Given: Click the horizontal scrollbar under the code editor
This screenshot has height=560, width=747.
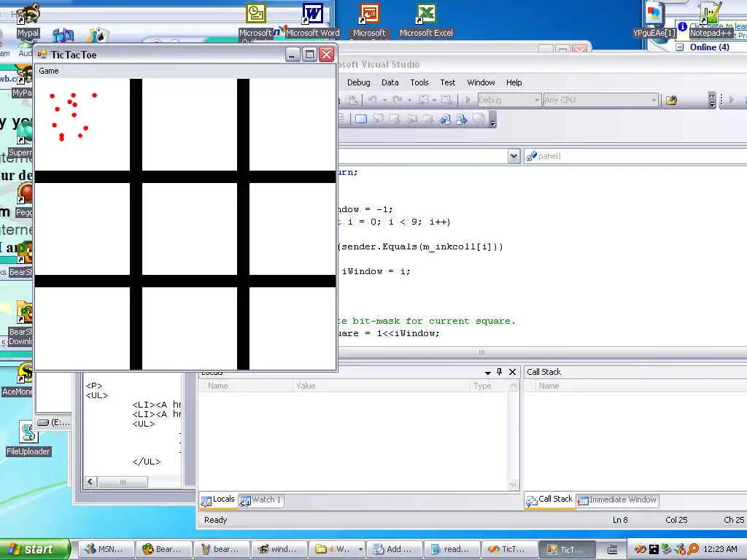Looking at the screenshot, I should [481, 352].
